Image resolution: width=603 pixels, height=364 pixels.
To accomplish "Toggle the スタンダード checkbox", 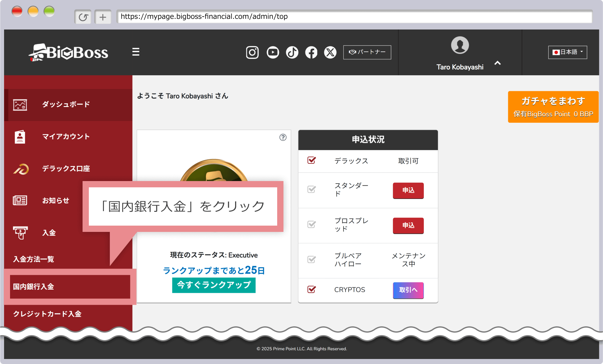I will (311, 189).
